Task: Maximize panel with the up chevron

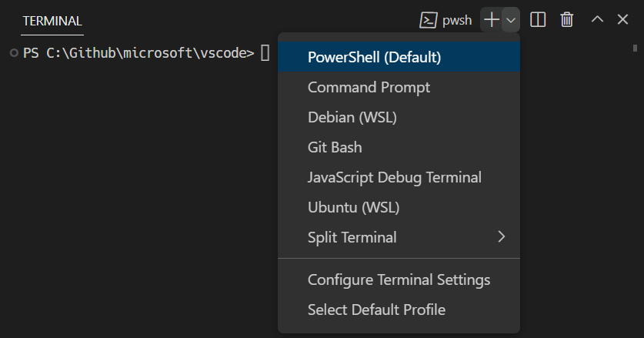Action: [x=597, y=20]
